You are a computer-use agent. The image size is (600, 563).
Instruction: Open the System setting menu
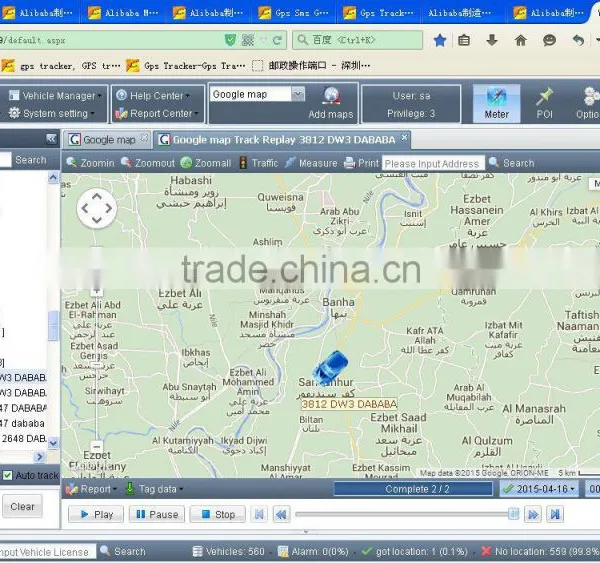[51, 113]
